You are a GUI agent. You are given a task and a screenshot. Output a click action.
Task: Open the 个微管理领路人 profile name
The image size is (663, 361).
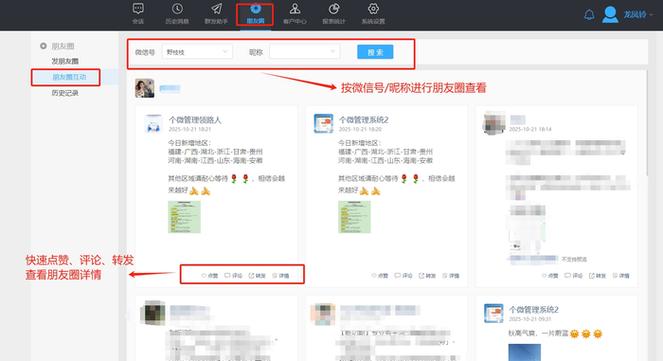coord(195,120)
